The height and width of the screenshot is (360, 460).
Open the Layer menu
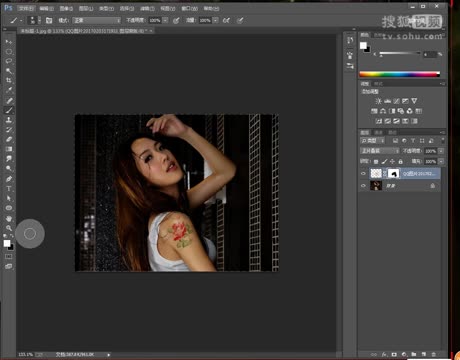(86, 8)
